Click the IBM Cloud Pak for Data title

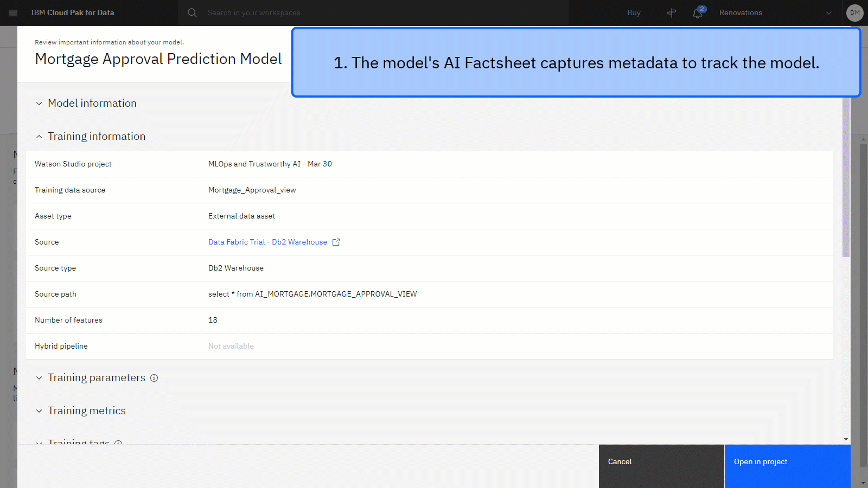[x=73, y=13]
